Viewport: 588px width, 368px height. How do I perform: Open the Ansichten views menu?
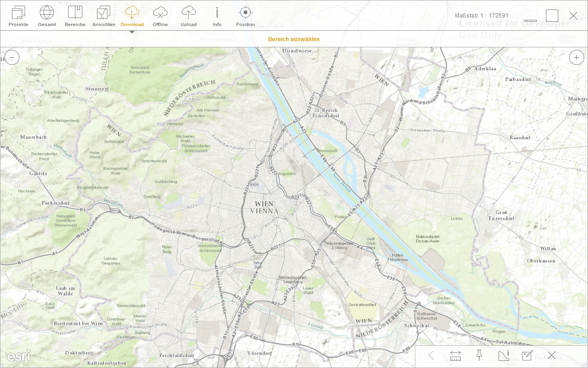(104, 16)
